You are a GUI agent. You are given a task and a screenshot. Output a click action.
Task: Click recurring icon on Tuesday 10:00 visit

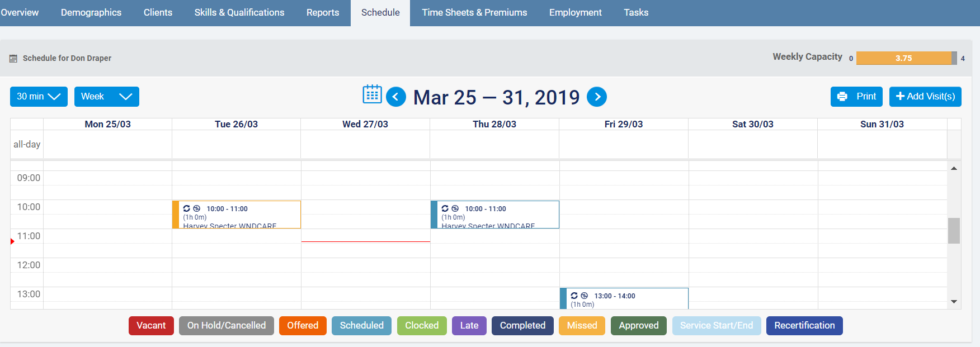pyautogui.click(x=187, y=208)
